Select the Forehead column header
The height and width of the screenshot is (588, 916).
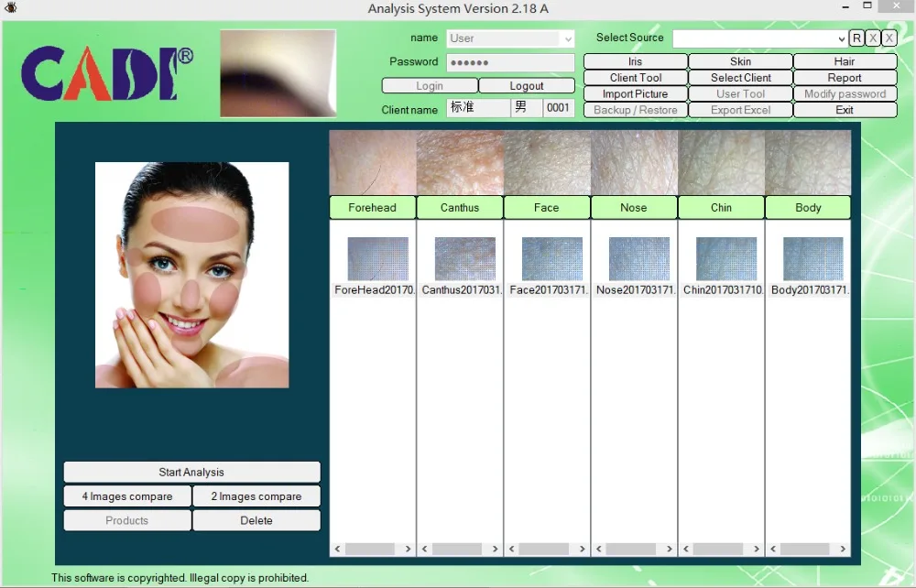[372, 207]
